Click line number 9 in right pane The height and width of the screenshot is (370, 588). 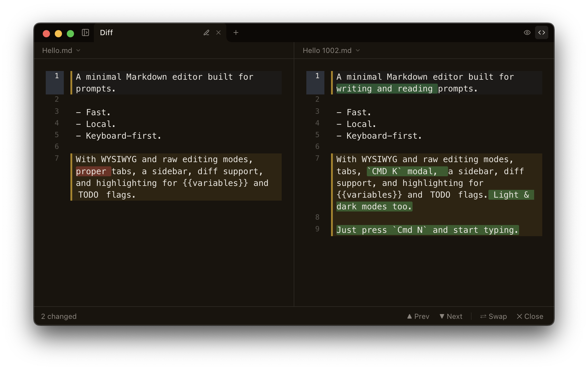(317, 229)
